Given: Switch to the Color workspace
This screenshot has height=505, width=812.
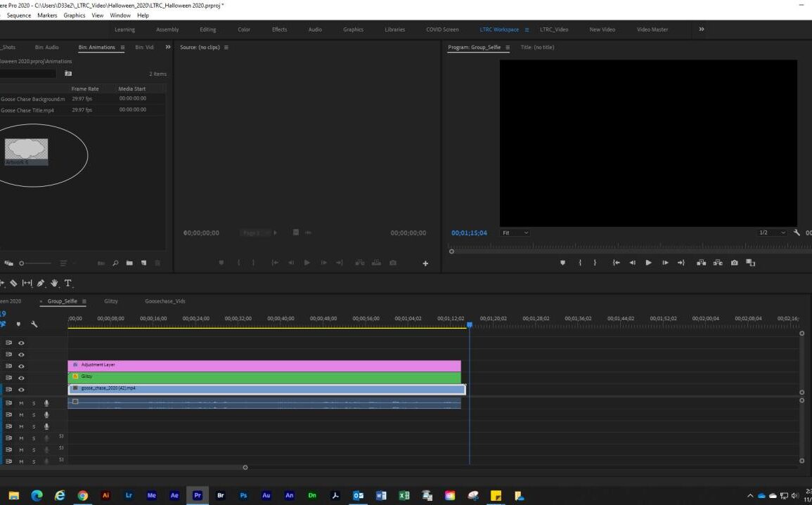Looking at the screenshot, I should (x=244, y=29).
